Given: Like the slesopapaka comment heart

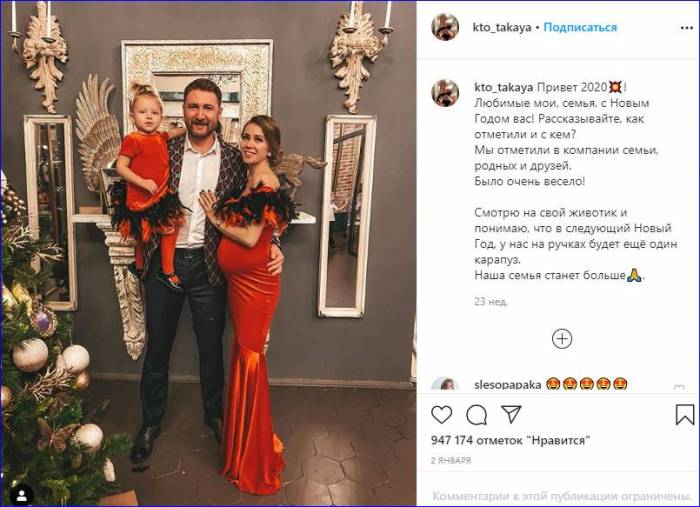Looking at the screenshot, I should click(679, 387).
